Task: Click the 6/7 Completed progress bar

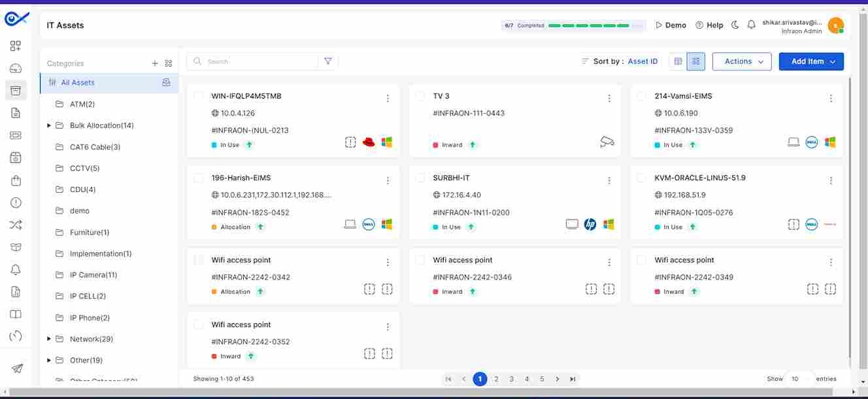Action: point(573,25)
